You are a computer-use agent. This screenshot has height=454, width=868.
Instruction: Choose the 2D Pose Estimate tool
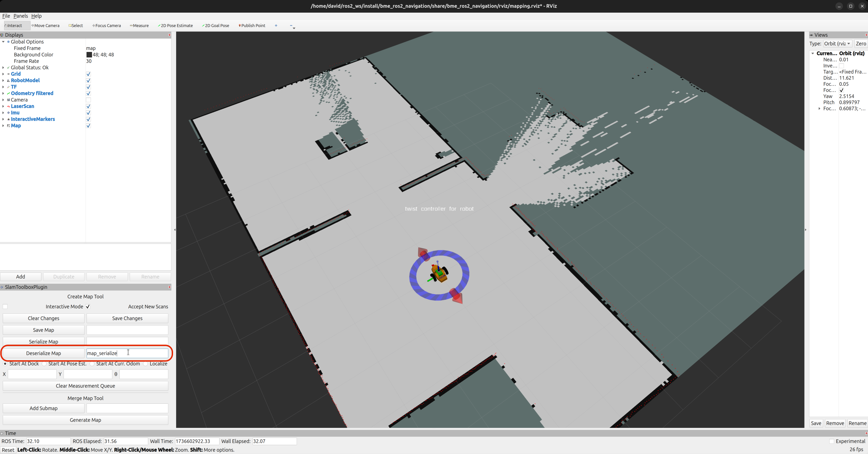[175, 25]
